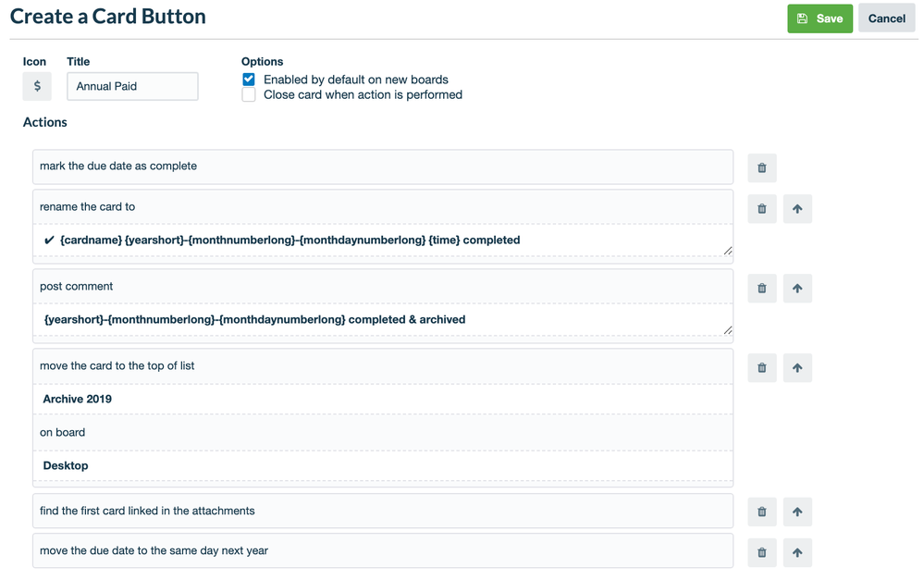Viewport: 924px width, 580px height.
Task: Cancel creating the card button
Action: (x=885, y=18)
